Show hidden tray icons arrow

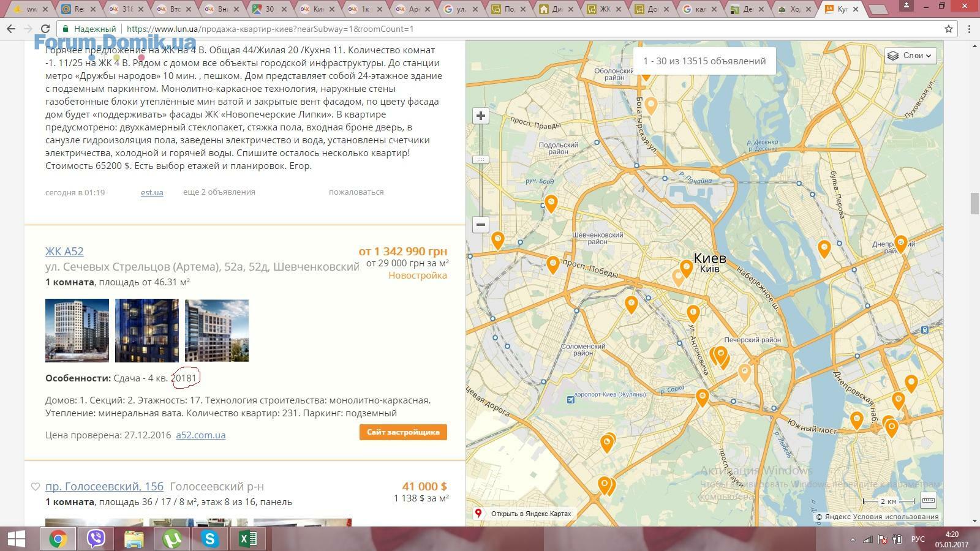(x=853, y=539)
